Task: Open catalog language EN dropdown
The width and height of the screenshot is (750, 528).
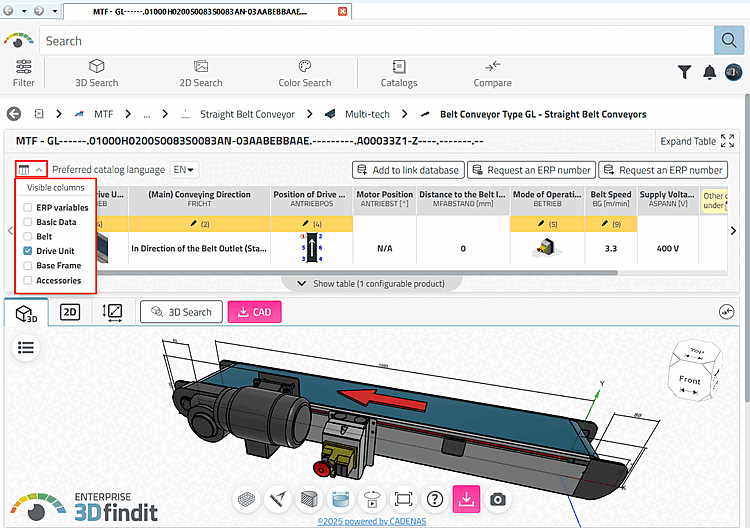Action: point(184,169)
